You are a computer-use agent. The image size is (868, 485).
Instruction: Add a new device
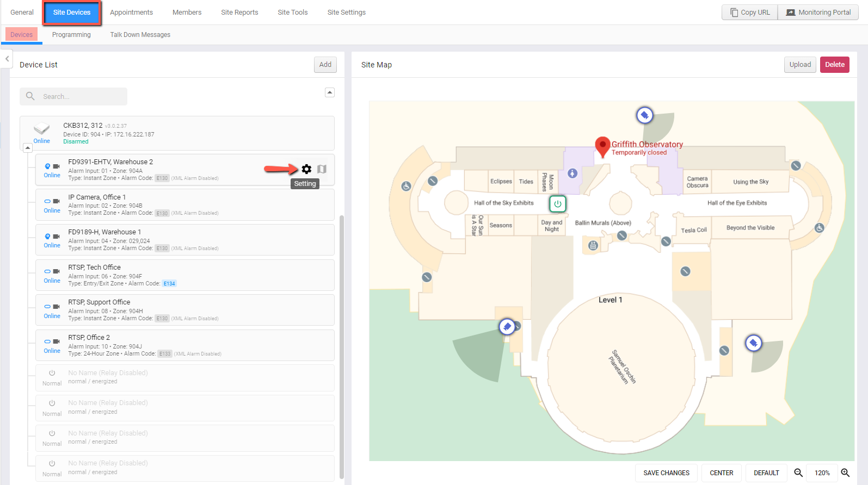coord(325,65)
